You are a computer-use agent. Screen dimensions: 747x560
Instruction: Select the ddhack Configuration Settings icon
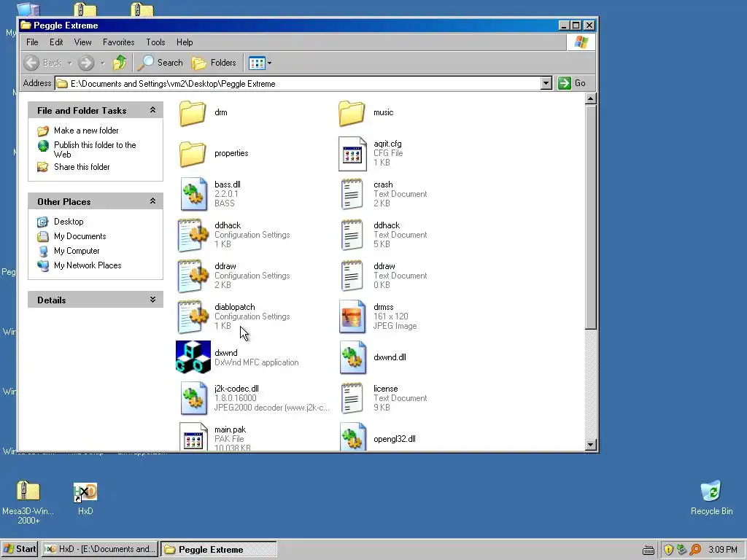[193, 236]
